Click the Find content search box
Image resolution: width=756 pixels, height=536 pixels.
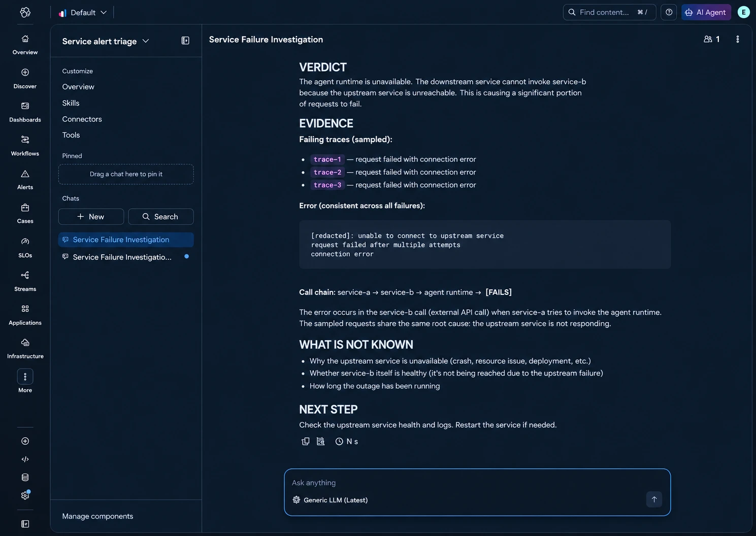click(609, 12)
